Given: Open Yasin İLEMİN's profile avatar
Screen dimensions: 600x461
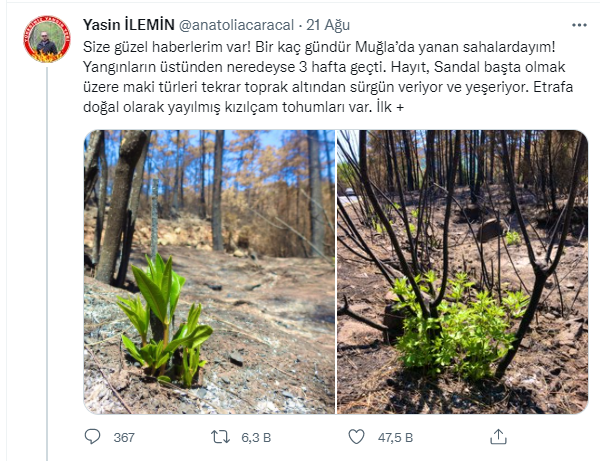Looking at the screenshot, I should 47,39.
